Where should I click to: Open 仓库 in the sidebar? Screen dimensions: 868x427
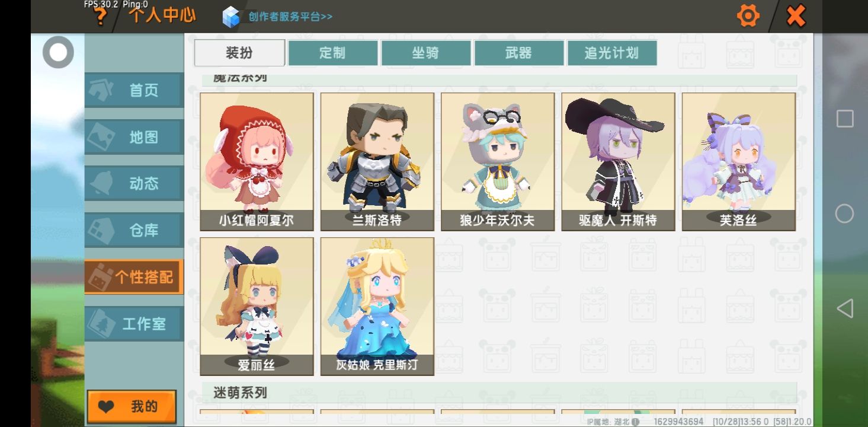pos(134,230)
